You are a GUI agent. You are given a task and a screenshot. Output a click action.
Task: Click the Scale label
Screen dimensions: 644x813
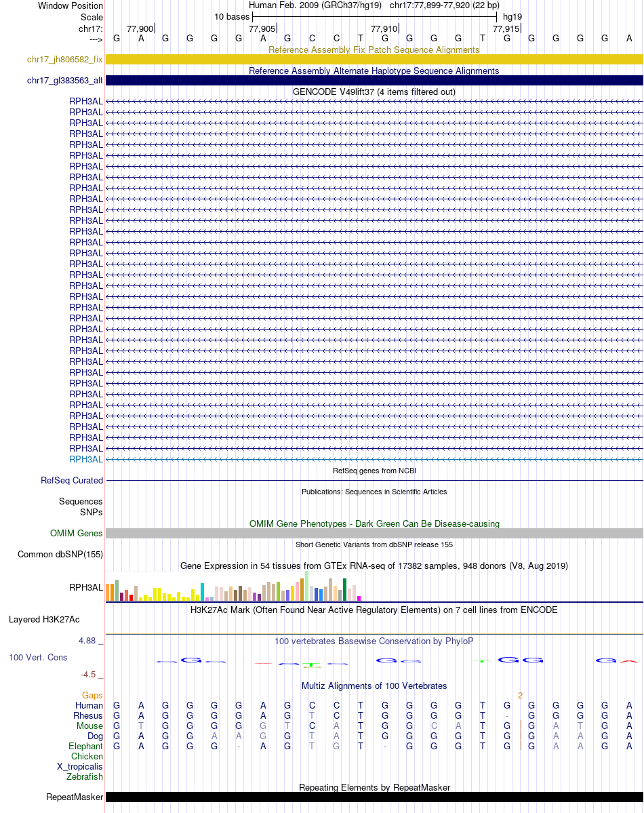pos(92,17)
